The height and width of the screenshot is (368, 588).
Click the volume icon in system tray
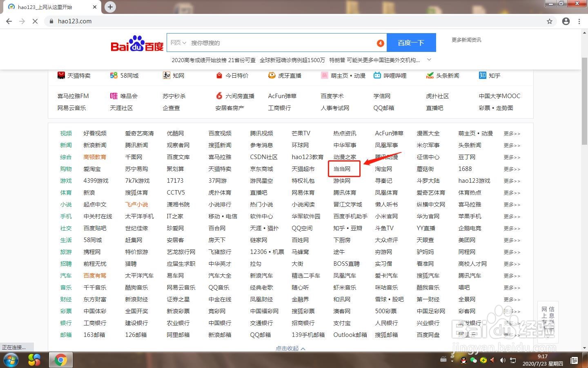click(x=503, y=360)
